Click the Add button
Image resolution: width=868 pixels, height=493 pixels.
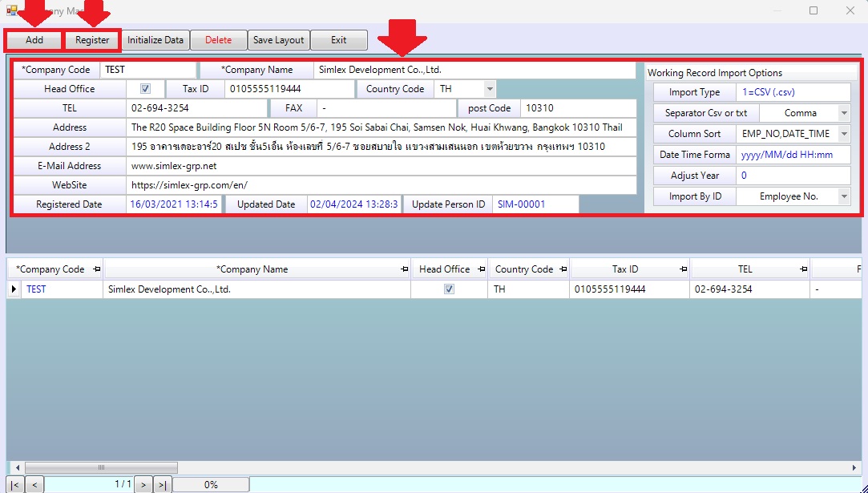click(x=34, y=40)
